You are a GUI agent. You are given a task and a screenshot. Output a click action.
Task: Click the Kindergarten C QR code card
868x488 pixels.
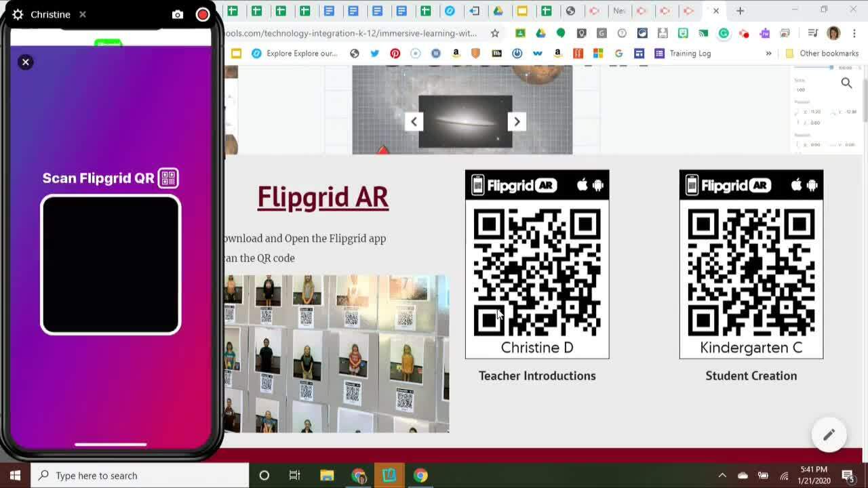tap(751, 264)
